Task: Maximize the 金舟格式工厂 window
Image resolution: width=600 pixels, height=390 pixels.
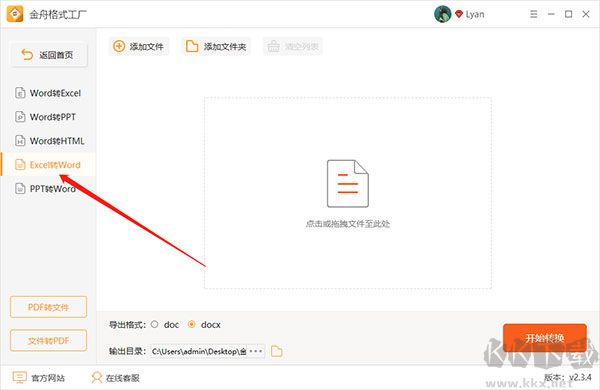Action: [x=569, y=14]
